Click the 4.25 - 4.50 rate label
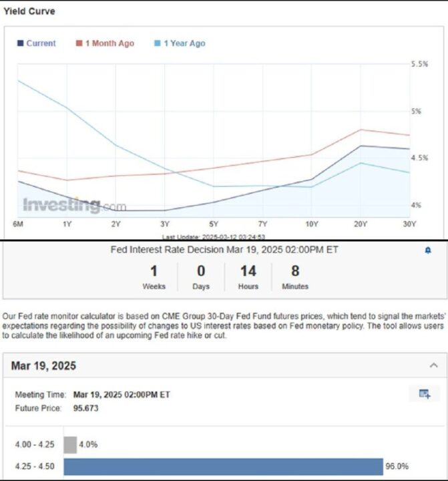Screen dimensions: 448x481 (x=35, y=466)
